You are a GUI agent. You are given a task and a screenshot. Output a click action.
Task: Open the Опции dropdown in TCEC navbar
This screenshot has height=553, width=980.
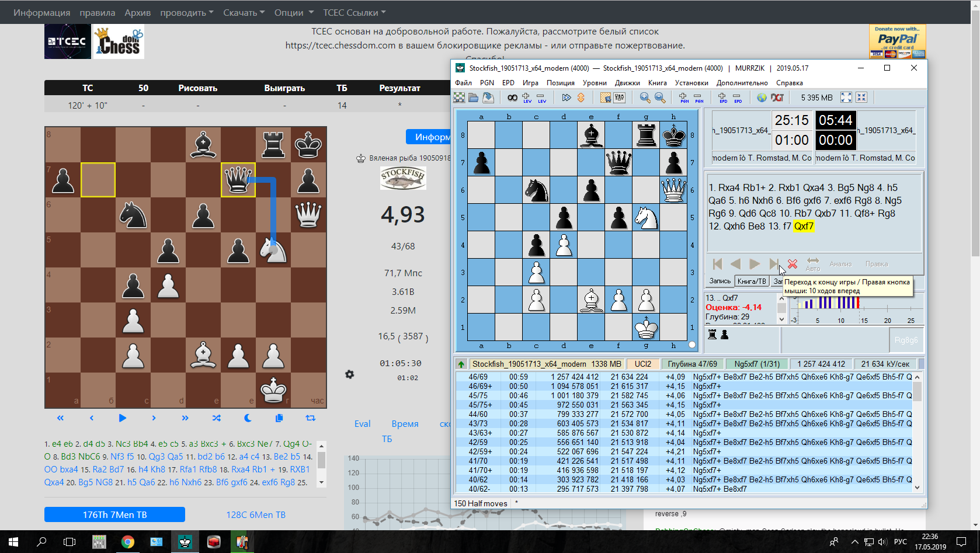tap(294, 12)
